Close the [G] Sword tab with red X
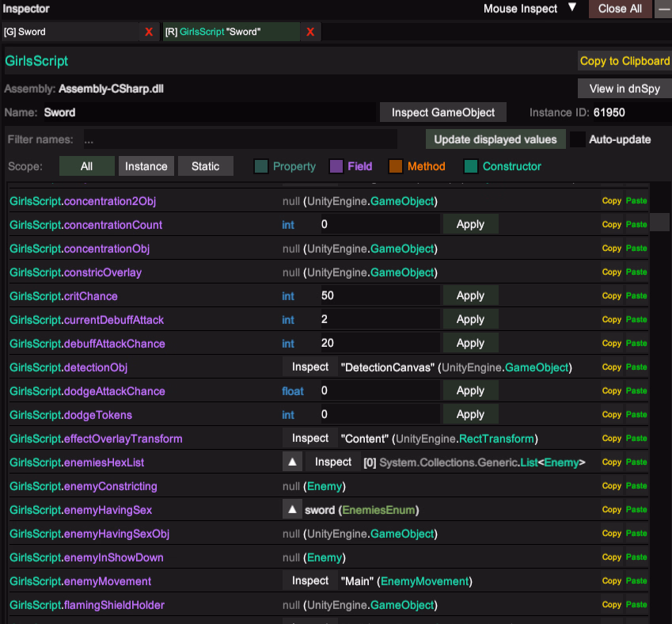 [x=148, y=32]
